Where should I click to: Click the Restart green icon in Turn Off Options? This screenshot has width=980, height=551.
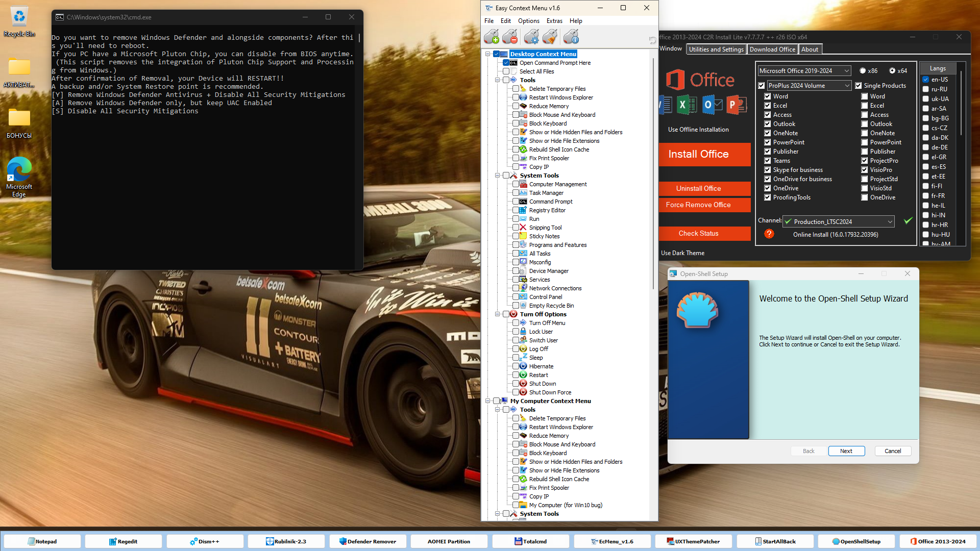[523, 375]
